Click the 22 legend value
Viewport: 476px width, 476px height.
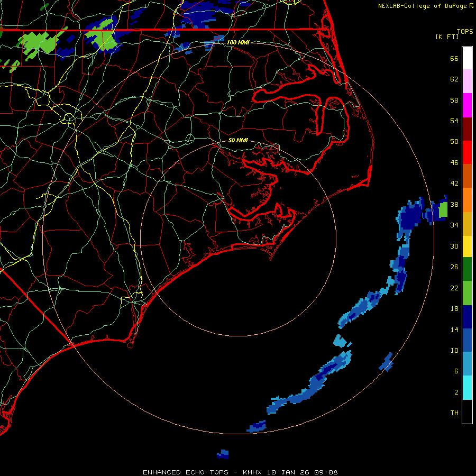(x=454, y=288)
